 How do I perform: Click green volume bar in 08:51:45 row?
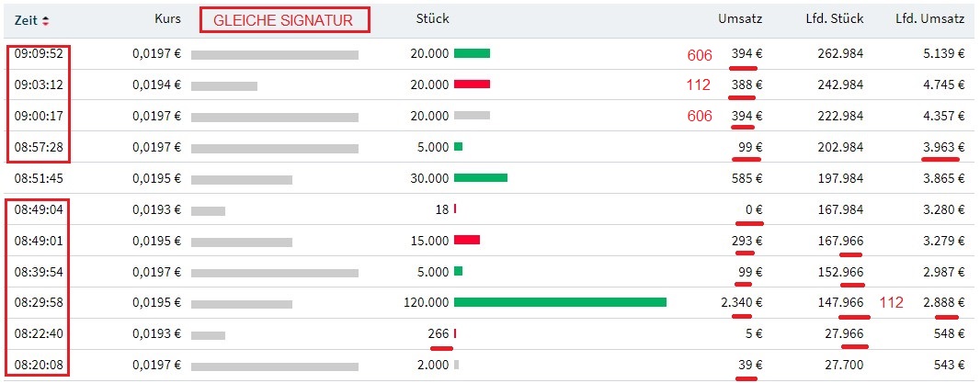tap(481, 178)
